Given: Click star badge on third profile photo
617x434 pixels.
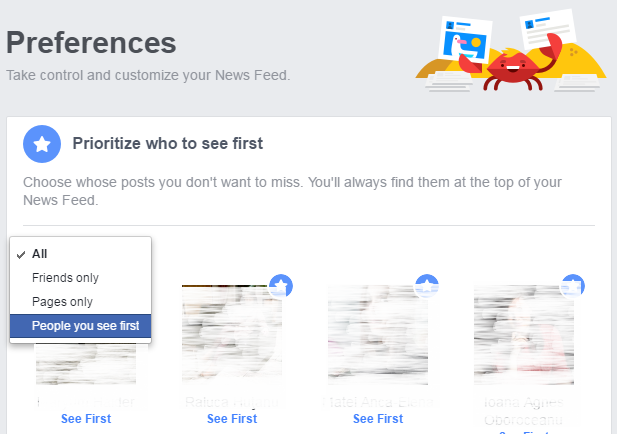Looking at the screenshot, I should [427, 286].
